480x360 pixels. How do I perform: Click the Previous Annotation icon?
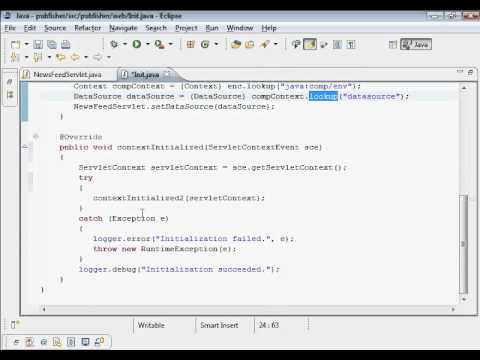[37, 57]
